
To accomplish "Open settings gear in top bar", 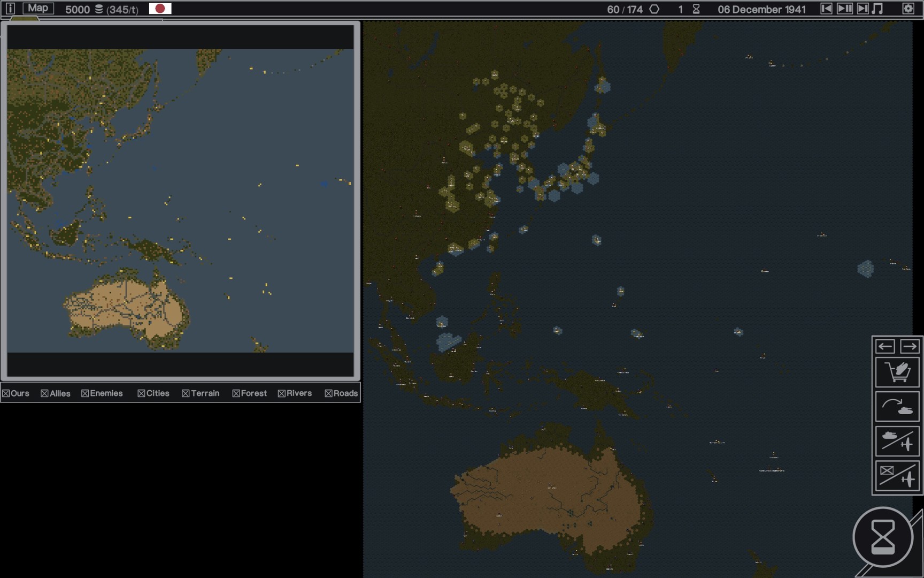I will [908, 9].
